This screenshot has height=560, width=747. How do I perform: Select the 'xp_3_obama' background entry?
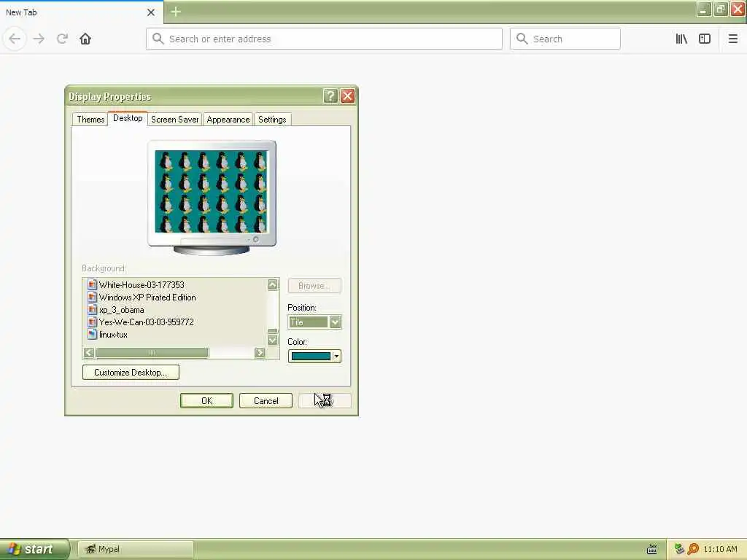click(122, 309)
